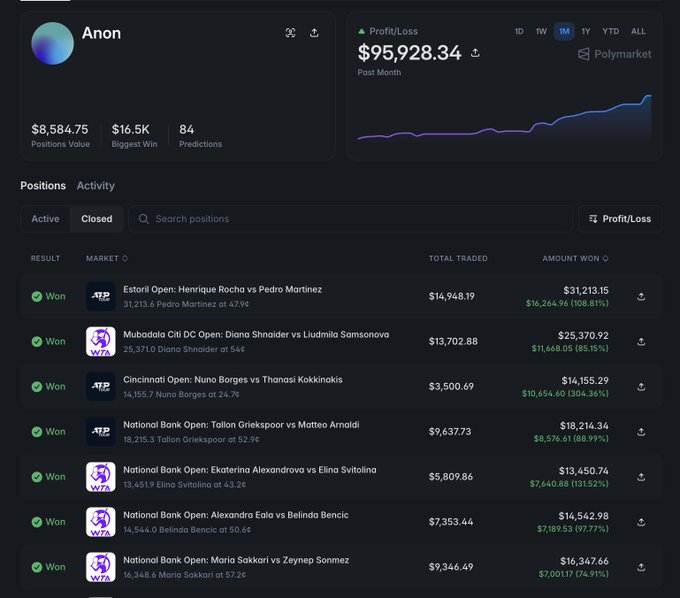Select the 1Y time range
This screenshot has height=598, width=680.
click(586, 31)
